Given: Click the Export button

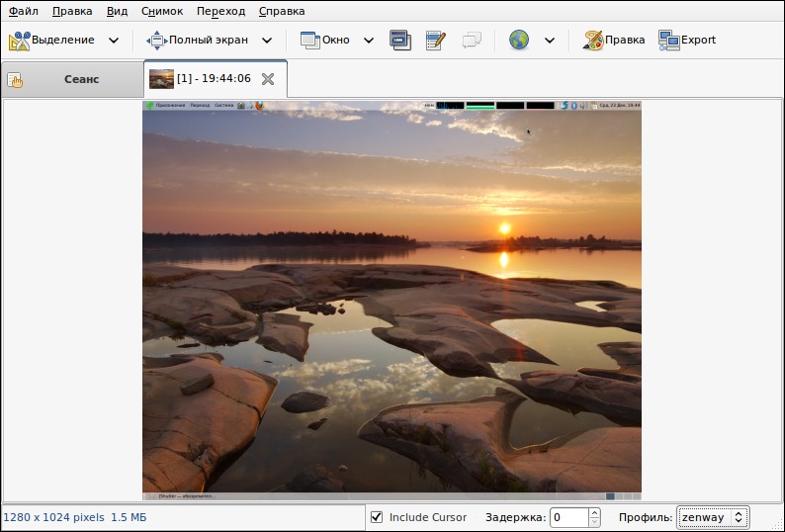Looking at the screenshot, I should pyautogui.click(x=687, y=41).
